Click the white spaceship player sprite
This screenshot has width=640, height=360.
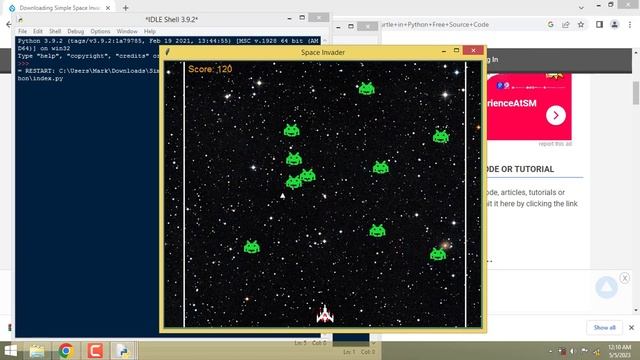pyautogui.click(x=325, y=313)
